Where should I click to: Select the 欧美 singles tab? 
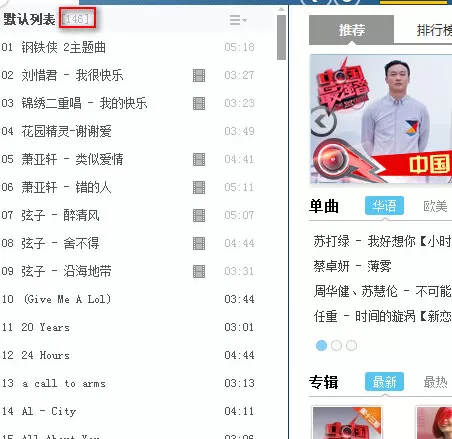click(435, 206)
